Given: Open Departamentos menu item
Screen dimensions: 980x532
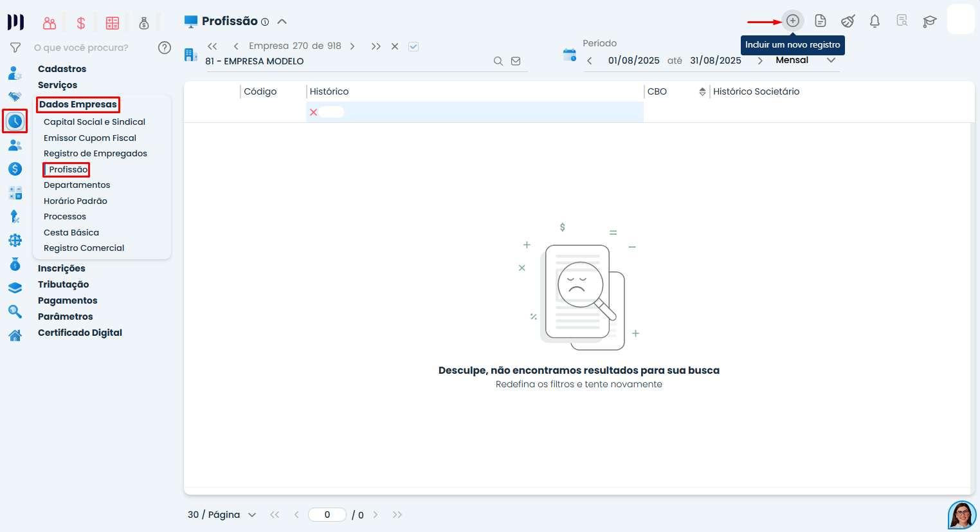Looking at the screenshot, I should pos(77,185).
